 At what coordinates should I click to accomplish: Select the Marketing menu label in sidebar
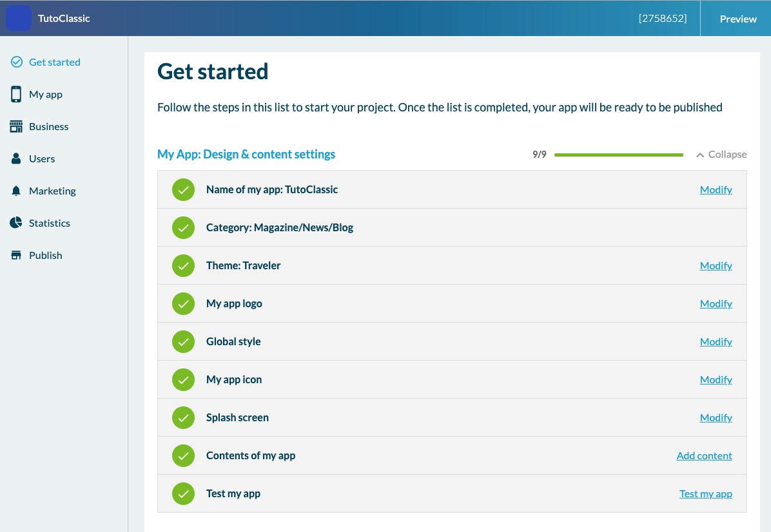click(52, 191)
